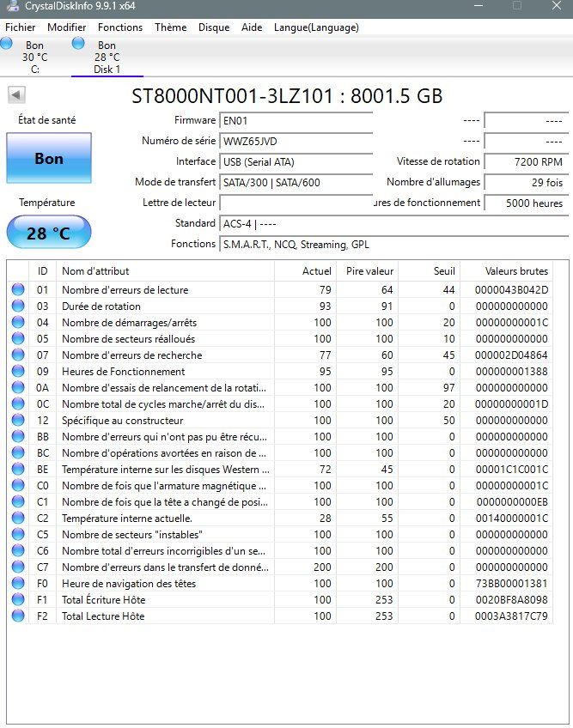Screen dimensions: 573x728
Task: Open the Langue(Language) menu
Action: coord(316,27)
